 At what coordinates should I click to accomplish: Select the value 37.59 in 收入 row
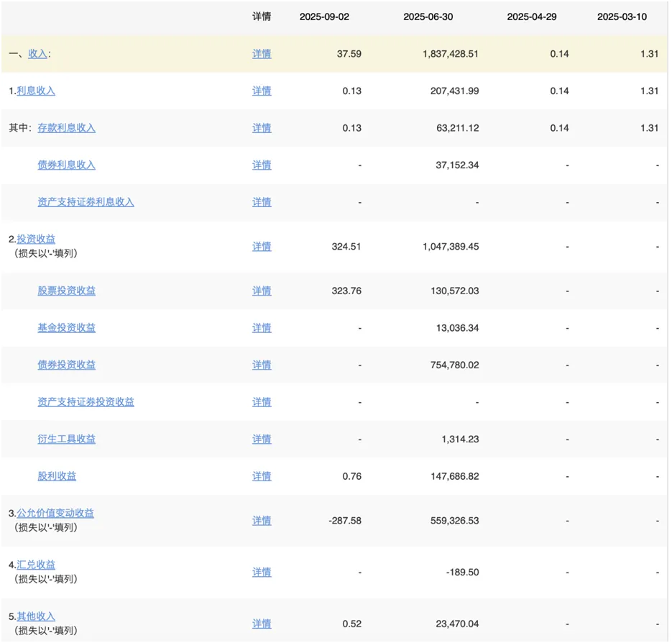coord(349,54)
